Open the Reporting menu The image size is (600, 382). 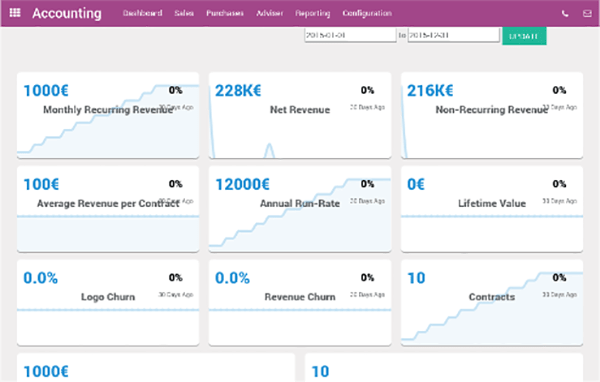[x=313, y=13]
